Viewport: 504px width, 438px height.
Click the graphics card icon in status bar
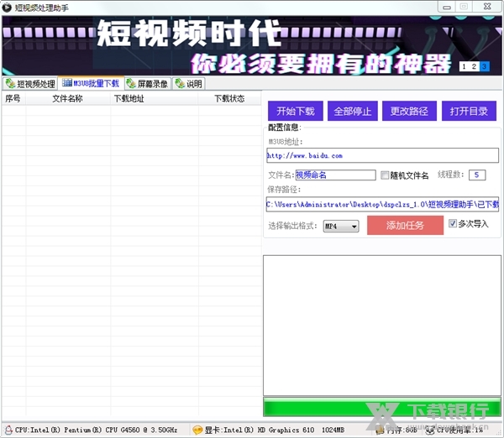[197, 430]
